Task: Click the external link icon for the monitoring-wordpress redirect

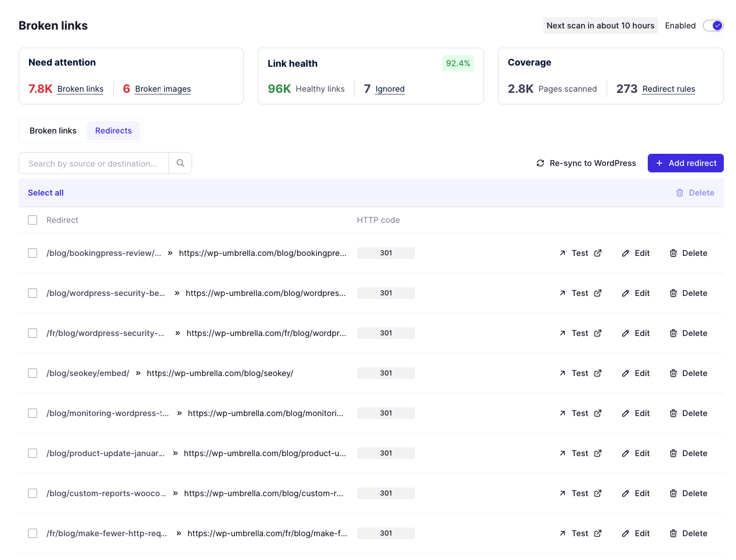Action: [x=598, y=413]
